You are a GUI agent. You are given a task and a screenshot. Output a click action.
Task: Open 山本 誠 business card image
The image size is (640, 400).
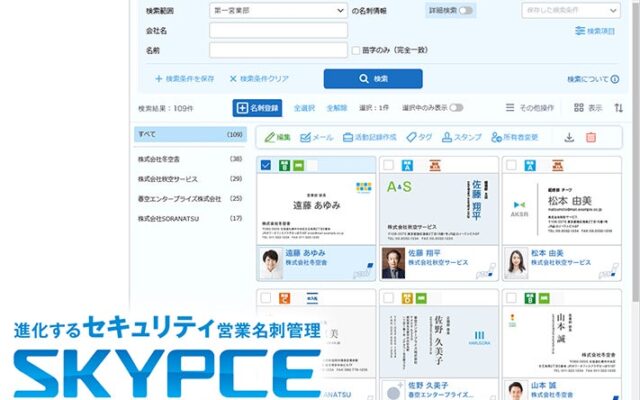click(562, 342)
